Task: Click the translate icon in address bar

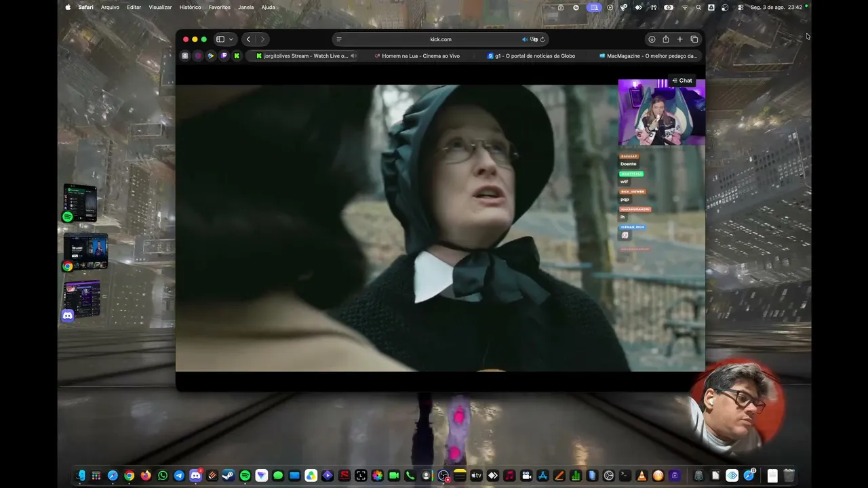Action: pyautogui.click(x=534, y=39)
